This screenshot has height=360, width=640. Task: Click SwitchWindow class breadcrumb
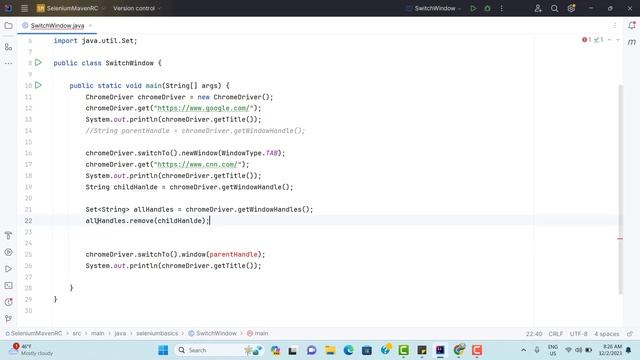coord(212,333)
